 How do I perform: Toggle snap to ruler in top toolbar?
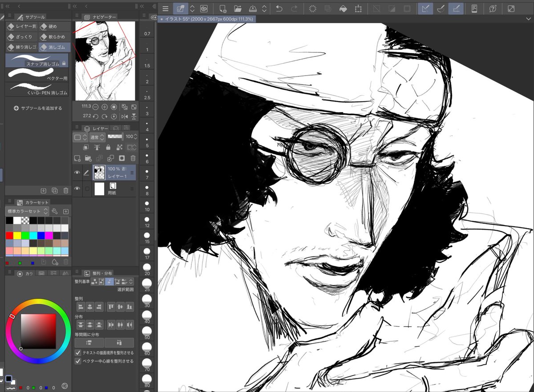pos(425,8)
